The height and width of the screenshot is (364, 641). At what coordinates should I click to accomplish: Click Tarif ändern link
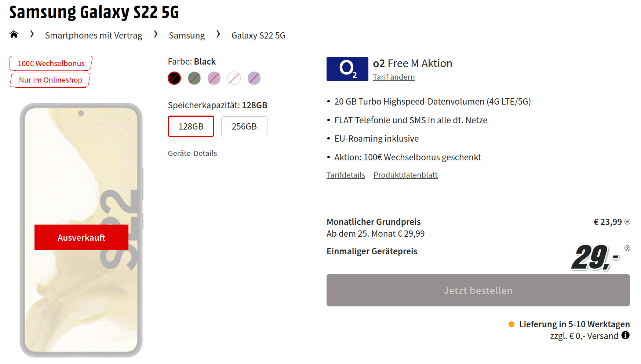tap(394, 77)
